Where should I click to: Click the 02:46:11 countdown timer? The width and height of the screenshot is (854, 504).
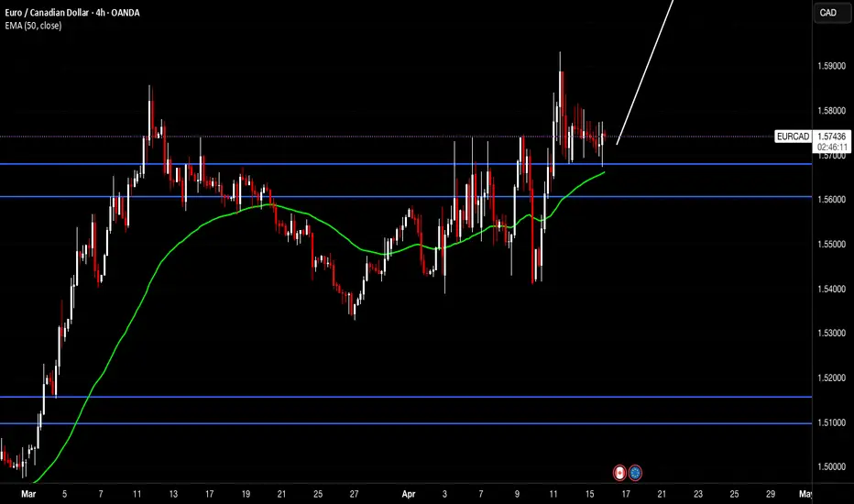coord(832,148)
